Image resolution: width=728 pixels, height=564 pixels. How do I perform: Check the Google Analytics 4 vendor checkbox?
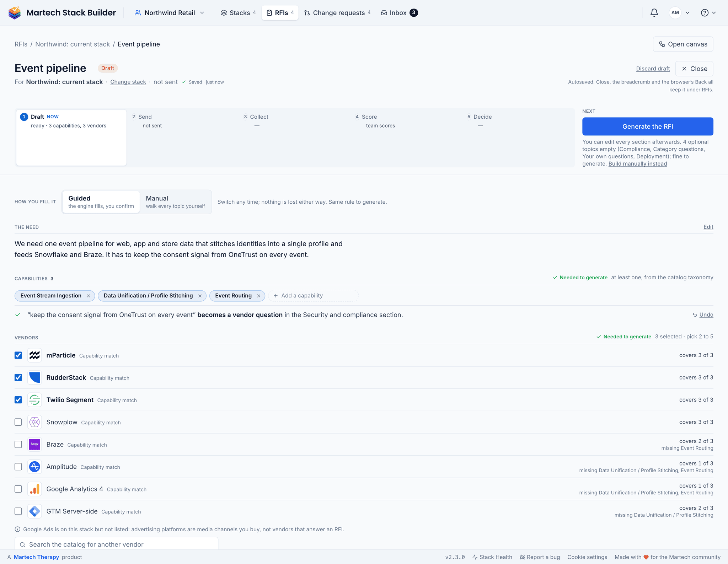click(18, 489)
